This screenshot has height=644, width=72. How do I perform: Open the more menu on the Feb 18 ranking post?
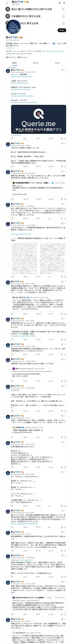click(x=65, y=144)
